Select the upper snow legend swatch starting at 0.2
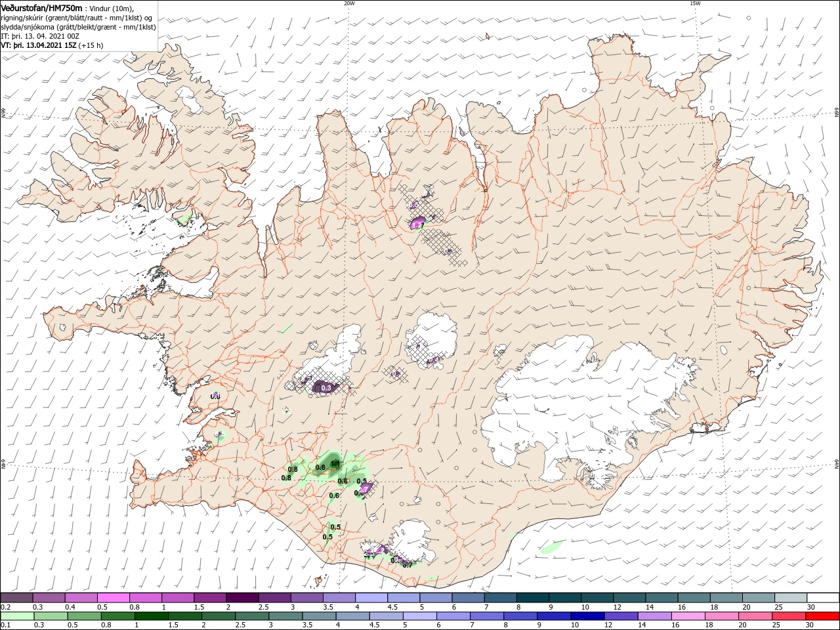This screenshot has width=840, height=630. point(16,598)
